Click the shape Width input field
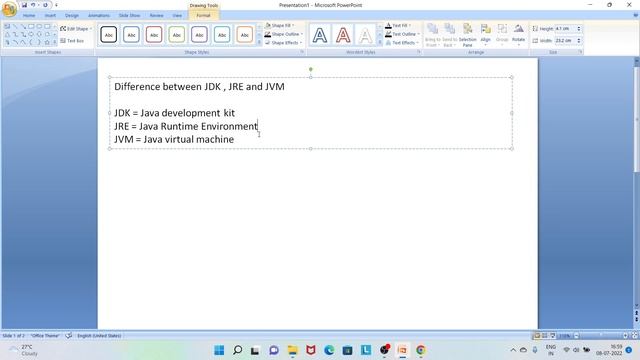Viewport: 640px width, 360px height. pyautogui.click(x=565, y=40)
